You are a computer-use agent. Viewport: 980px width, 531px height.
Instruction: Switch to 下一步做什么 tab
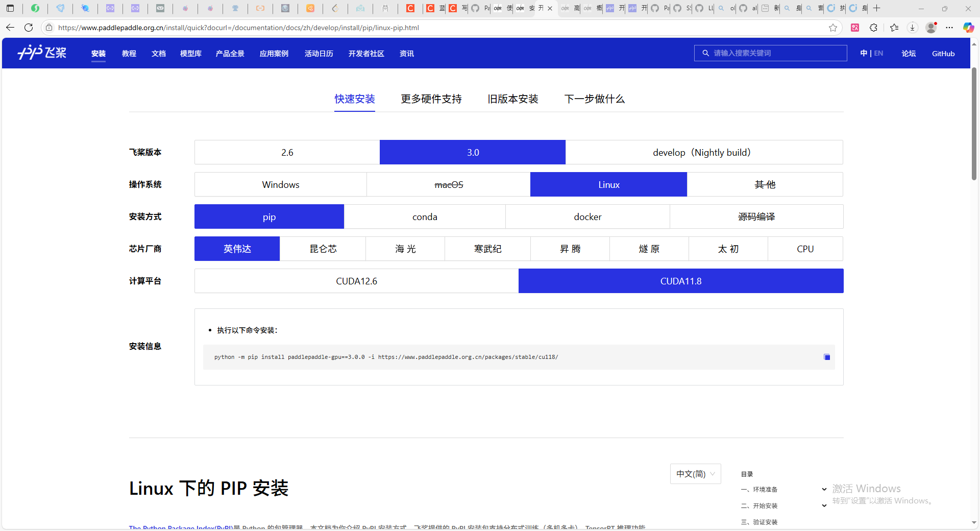[x=595, y=99]
